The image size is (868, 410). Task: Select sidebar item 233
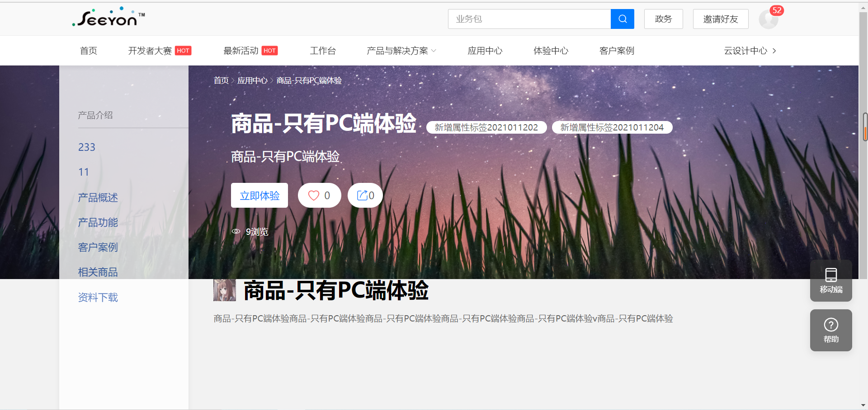(87, 147)
